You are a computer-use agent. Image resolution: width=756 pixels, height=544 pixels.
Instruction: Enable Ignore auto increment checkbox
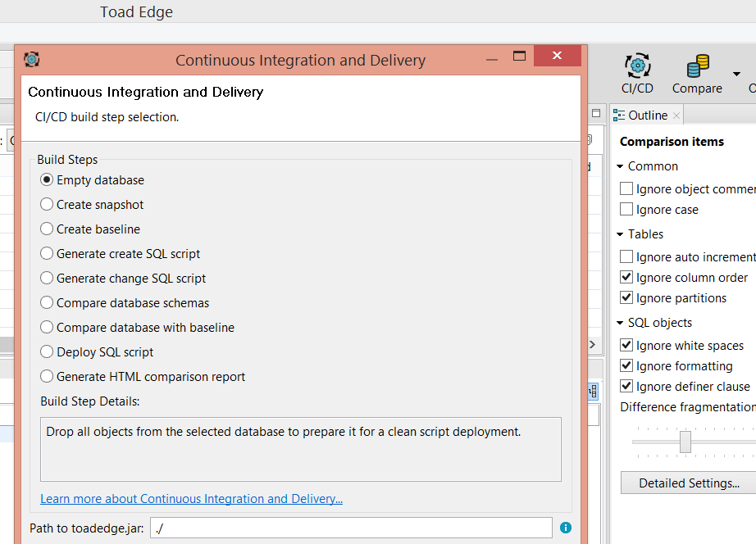point(626,256)
